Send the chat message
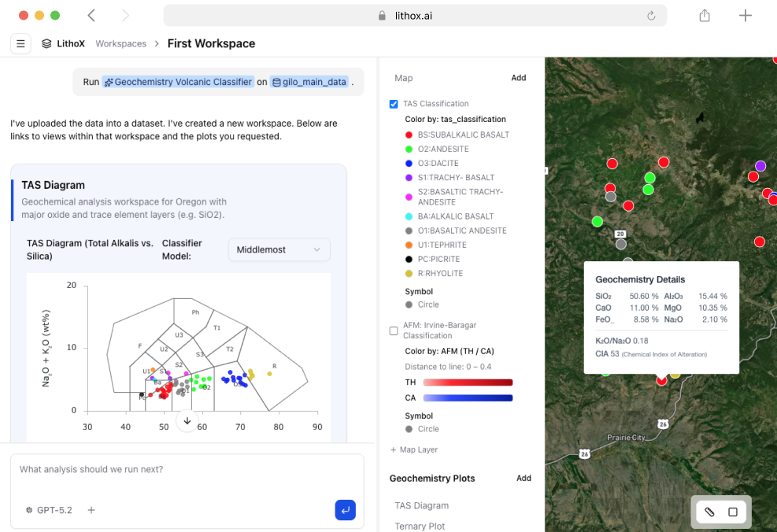This screenshot has width=777, height=532. pos(345,510)
